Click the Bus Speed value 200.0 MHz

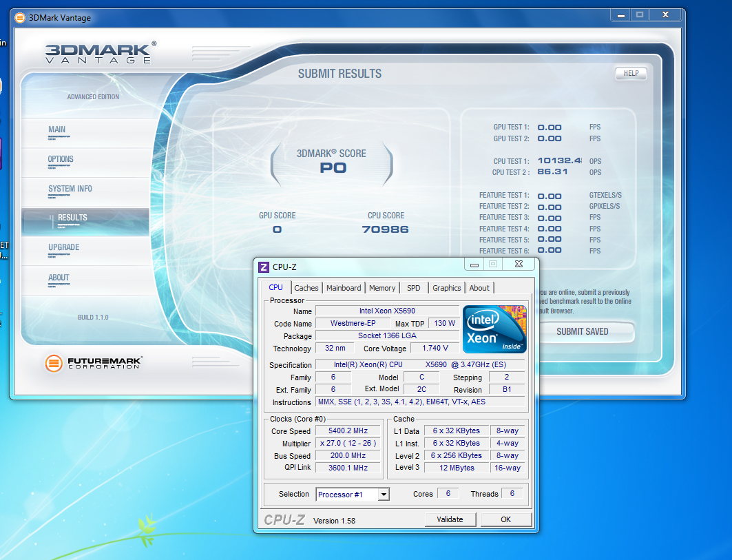click(348, 455)
